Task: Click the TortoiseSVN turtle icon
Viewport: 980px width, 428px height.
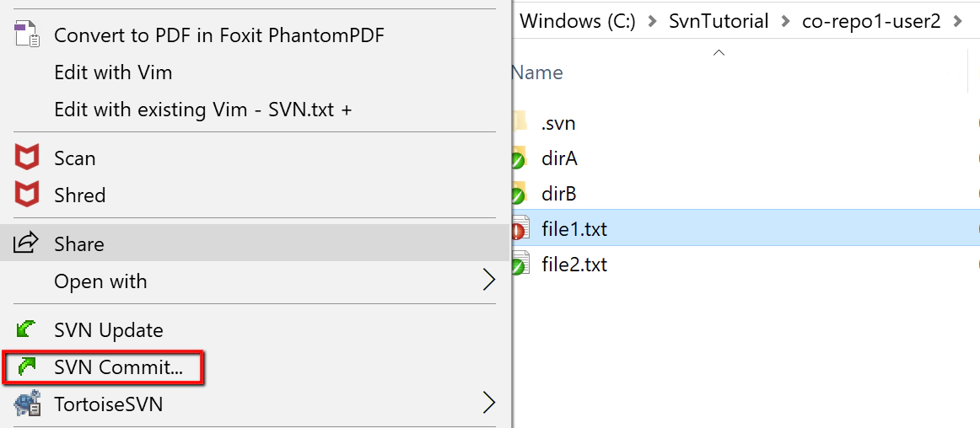Action: [x=28, y=404]
